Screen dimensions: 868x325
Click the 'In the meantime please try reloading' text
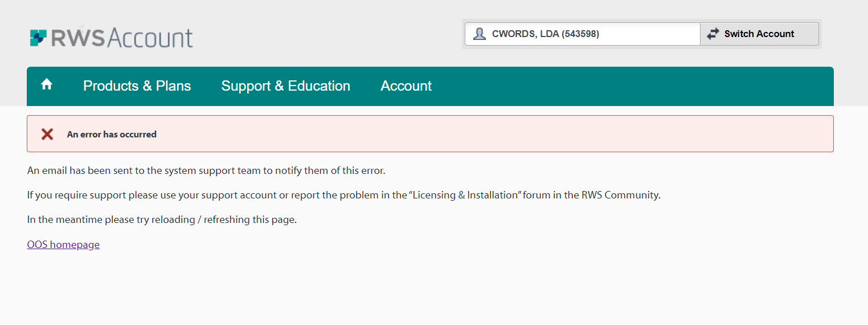[162, 220]
